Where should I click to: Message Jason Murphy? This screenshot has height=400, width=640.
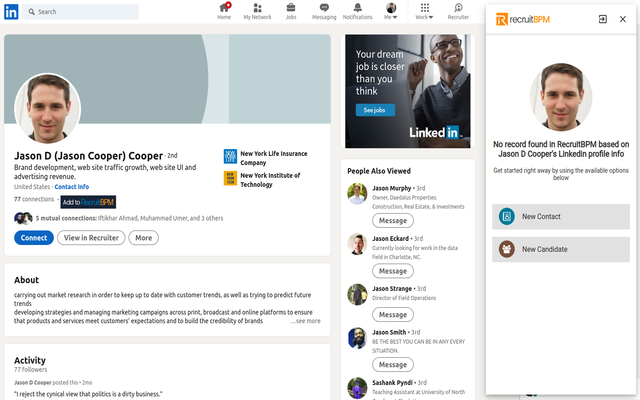[393, 221]
